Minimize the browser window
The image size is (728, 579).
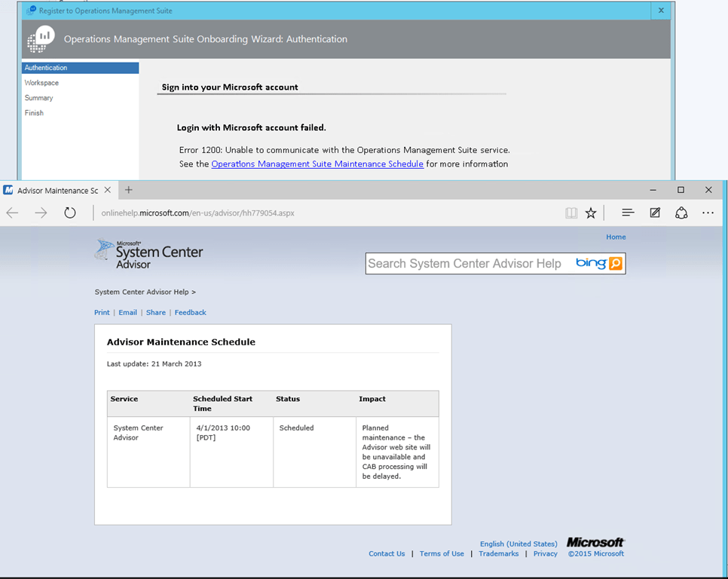[653, 190]
